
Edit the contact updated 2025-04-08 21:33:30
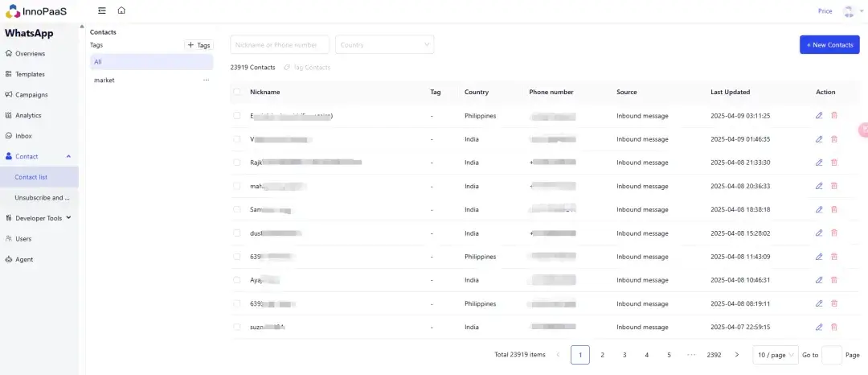point(819,163)
